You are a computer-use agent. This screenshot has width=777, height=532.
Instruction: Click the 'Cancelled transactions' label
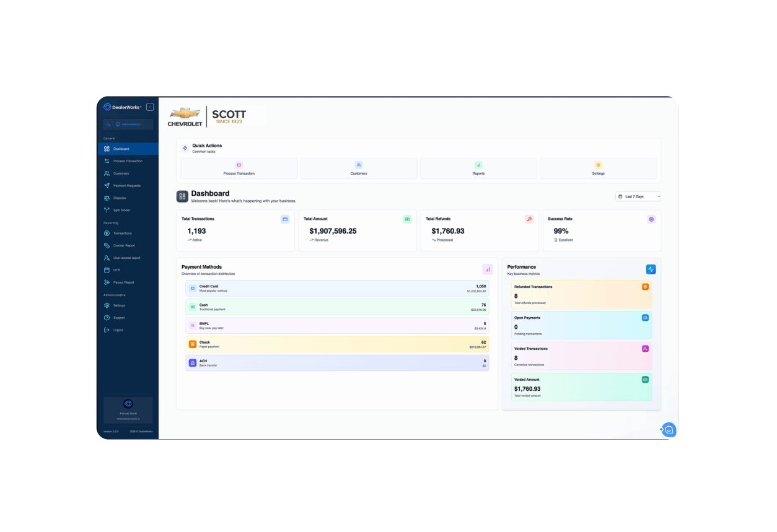click(529, 365)
